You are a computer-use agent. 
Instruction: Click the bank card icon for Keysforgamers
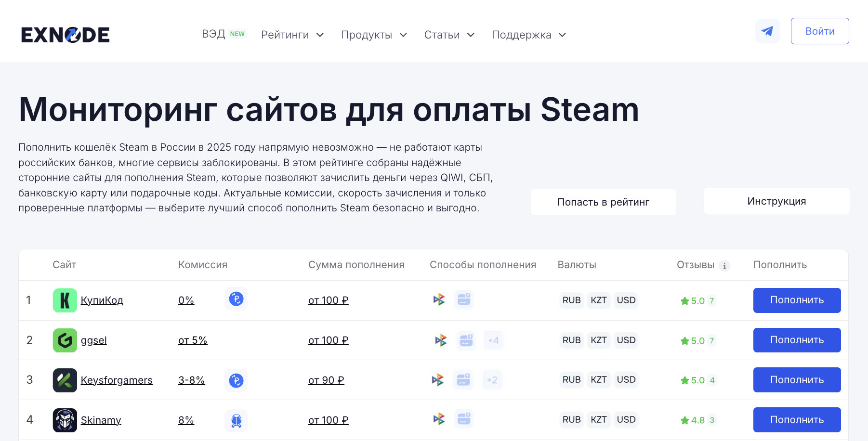tap(463, 380)
